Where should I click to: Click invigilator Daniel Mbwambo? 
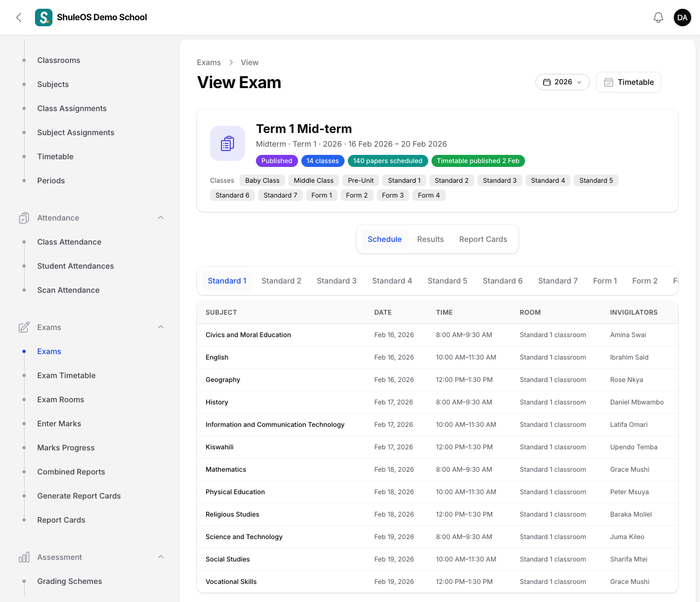click(x=637, y=402)
